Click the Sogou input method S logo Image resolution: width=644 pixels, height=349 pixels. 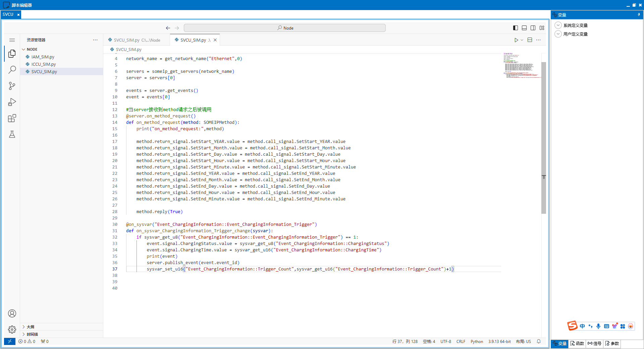pos(572,326)
